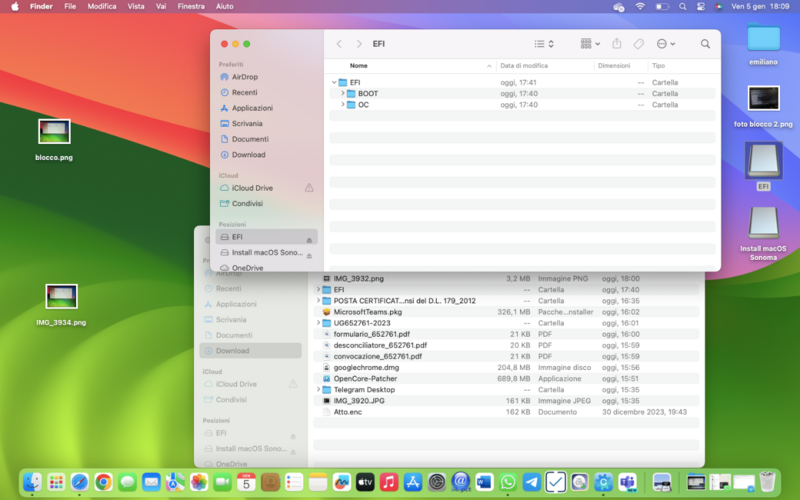Open the Vai menu
Image resolution: width=800 pixels, height=500 pixels.
pos(161,7)
